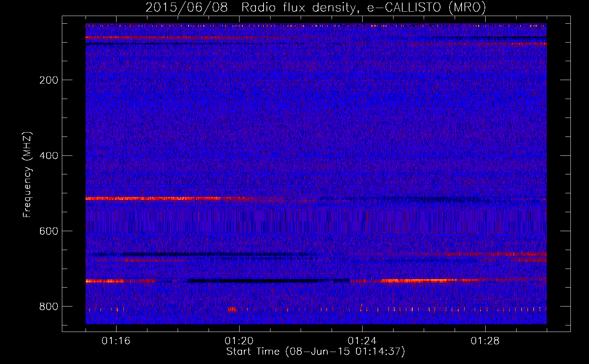
Task: Click the plot title "Radio flux density, e-CALLISTO (MRO)"
Action: (x=364, y=8)
